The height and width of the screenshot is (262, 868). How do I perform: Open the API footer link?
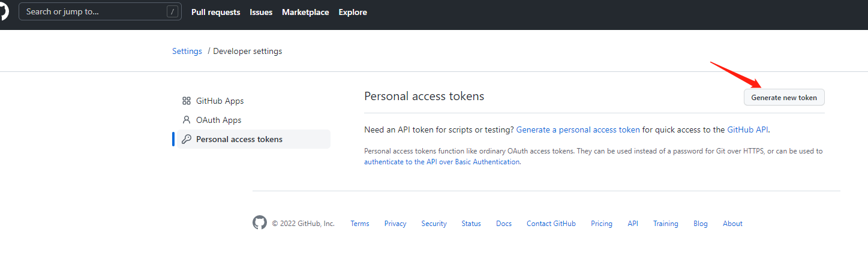pos(633,224)
